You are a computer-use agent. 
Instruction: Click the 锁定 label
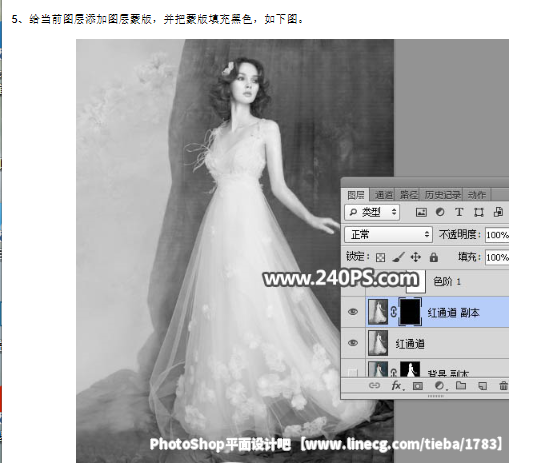(x=357, y=256)
